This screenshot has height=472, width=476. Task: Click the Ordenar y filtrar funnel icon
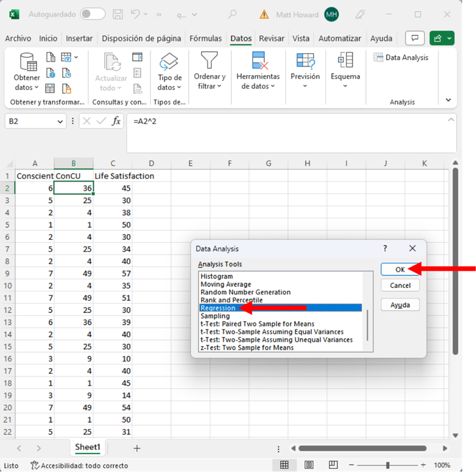[209, 61]
